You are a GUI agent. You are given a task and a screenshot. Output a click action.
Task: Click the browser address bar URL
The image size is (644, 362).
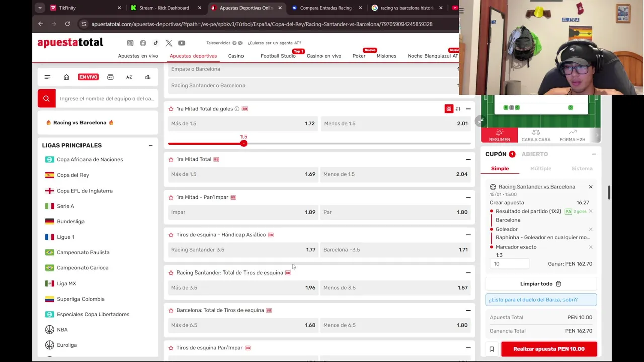(262, 24)
